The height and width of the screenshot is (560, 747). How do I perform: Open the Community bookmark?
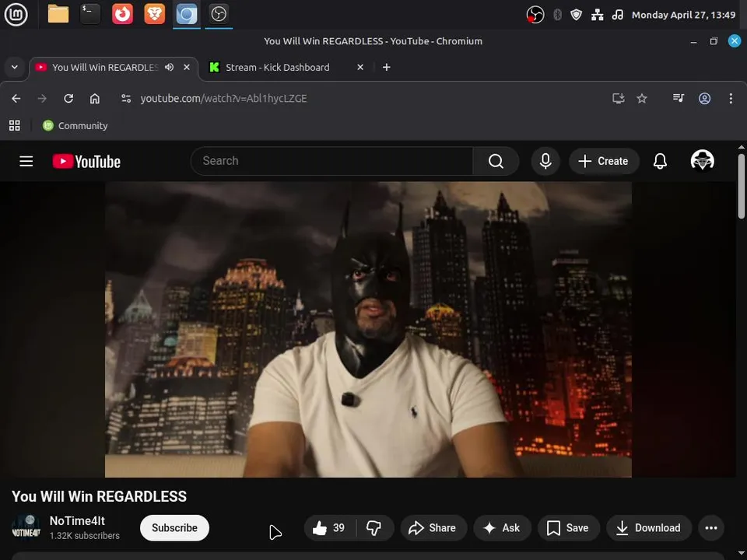pyautogui.click(x=75, y=126)
